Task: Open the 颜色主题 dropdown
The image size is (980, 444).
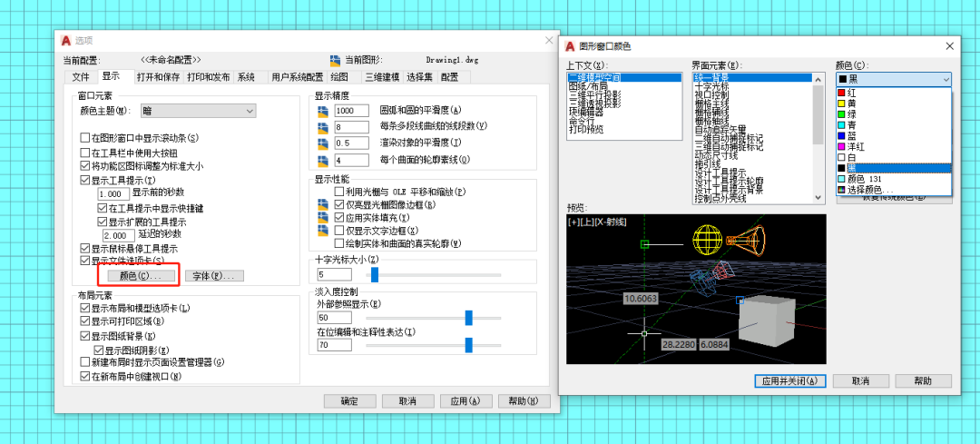Action: [x=198, y=111]
